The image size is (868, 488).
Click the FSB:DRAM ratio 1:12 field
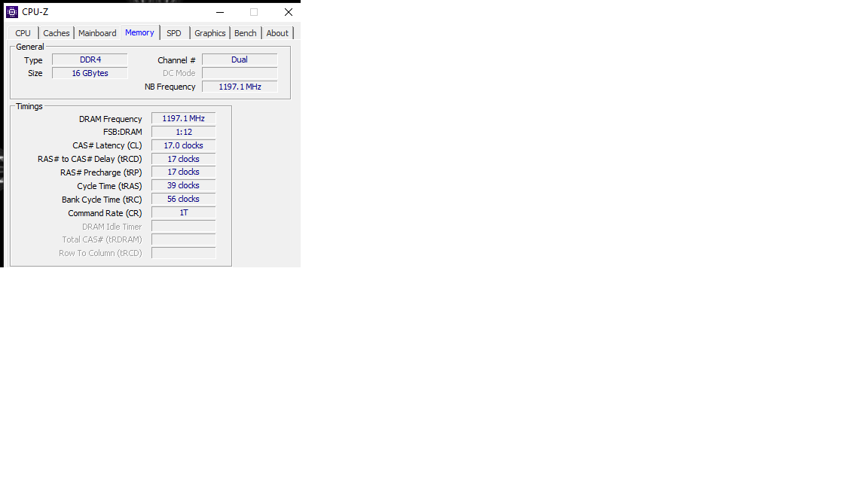(184, 133)
